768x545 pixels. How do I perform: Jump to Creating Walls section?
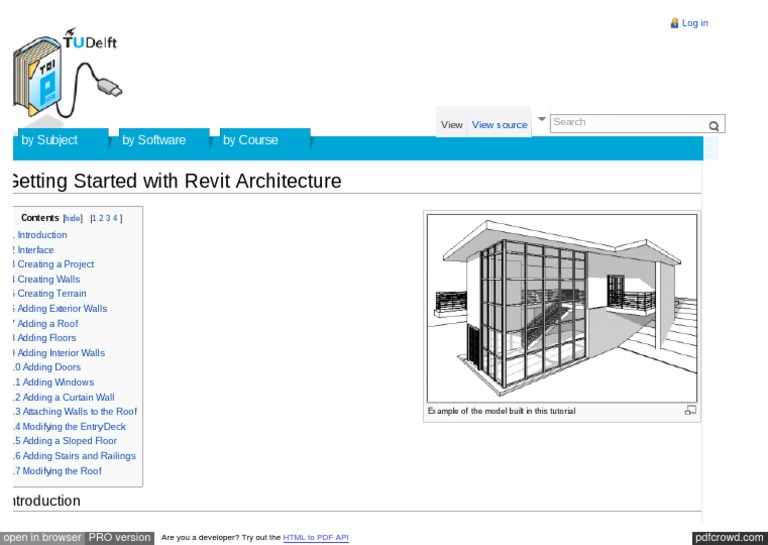tap(48, 279)
